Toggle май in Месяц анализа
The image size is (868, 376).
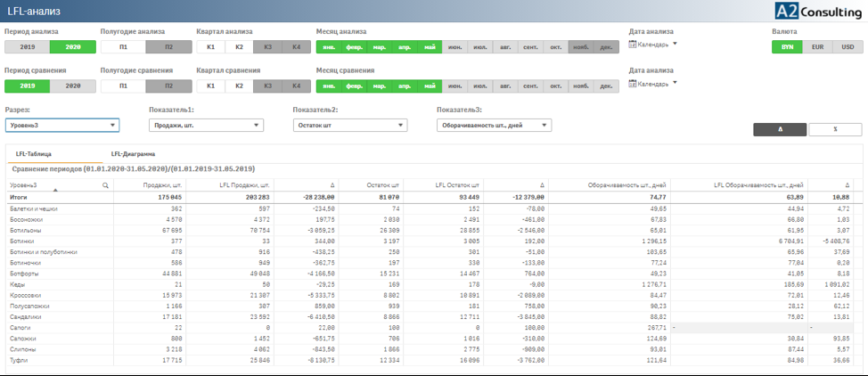(430, 47)
